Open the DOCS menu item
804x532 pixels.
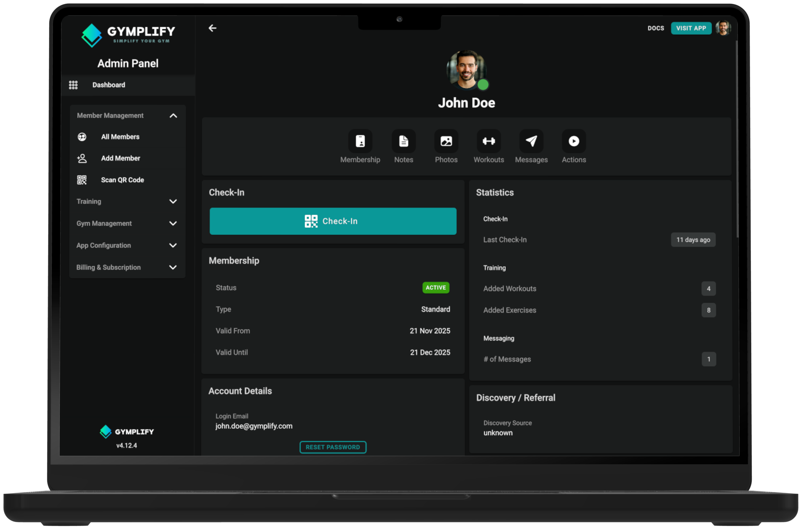[655, 28]
